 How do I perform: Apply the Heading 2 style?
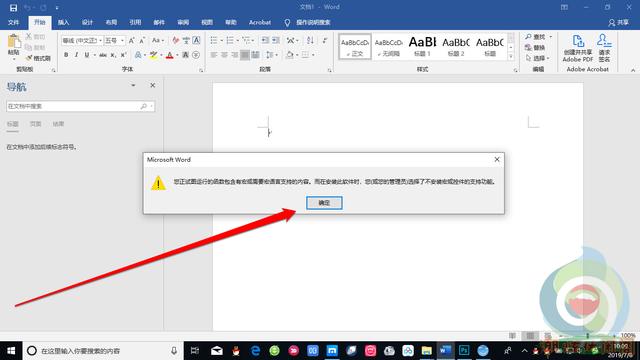coord(456,47)
